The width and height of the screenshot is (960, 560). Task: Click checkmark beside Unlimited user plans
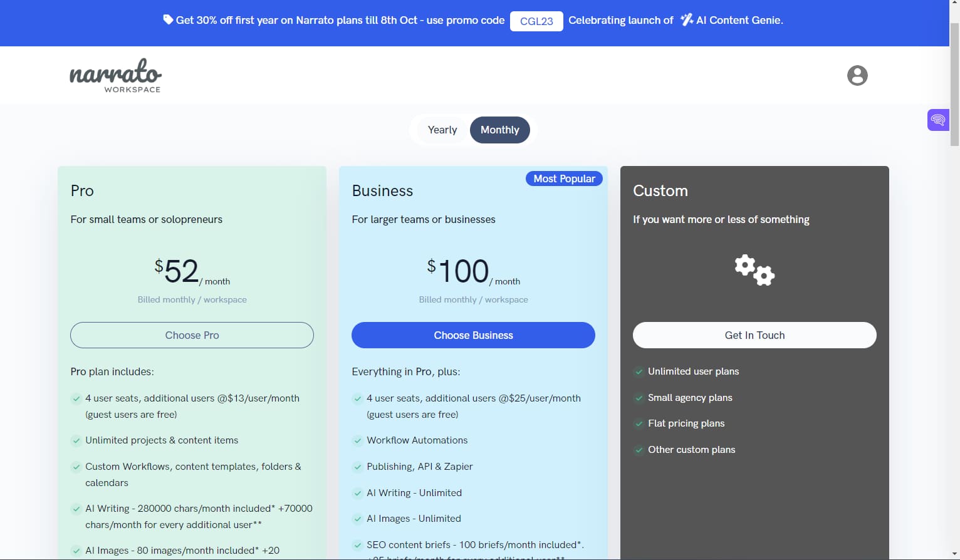click(639, 372)
